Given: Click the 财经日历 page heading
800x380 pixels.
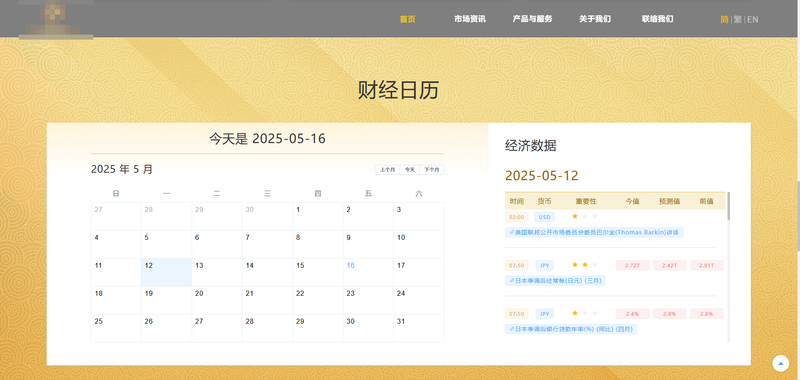Looking at the screenshot, I should 398,91.
